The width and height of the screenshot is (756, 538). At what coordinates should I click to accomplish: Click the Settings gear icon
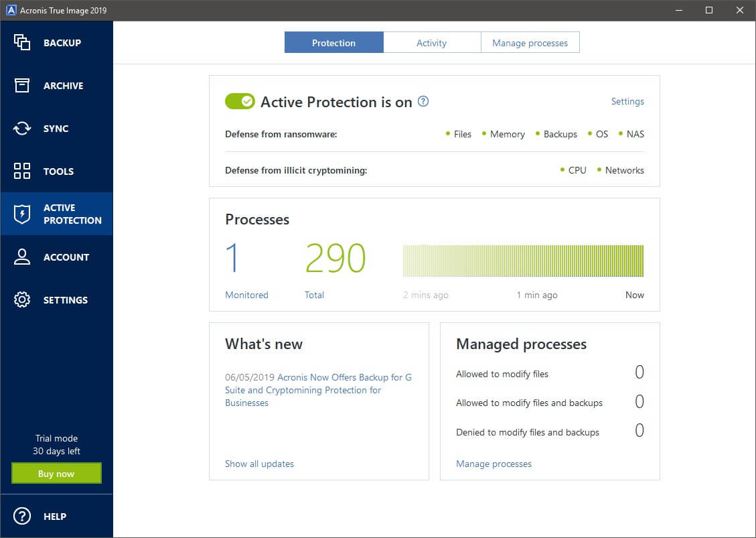pos(21,299)
